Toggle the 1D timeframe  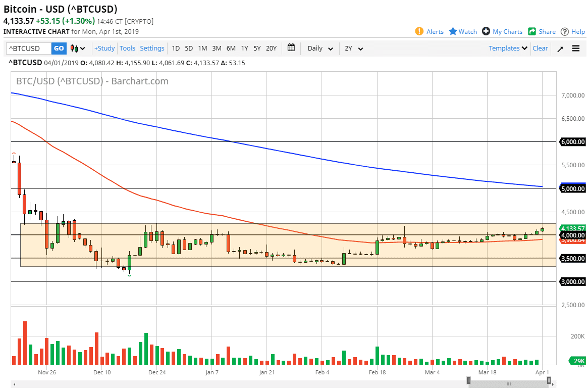pyautogui.click(x=176, y=48)
